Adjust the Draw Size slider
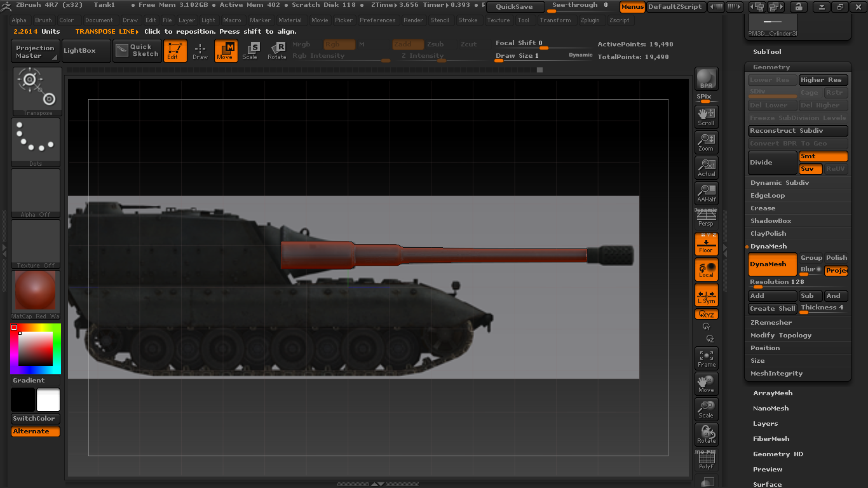Image resolution: width=868 pixels, height=488 pixels. 544,57
